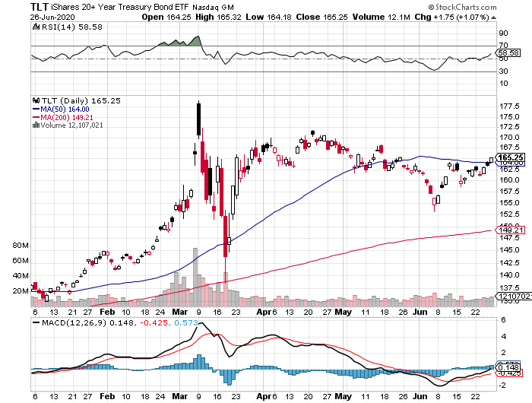Click the 58.58 RSI tag on right axis

tap(508, 53)
